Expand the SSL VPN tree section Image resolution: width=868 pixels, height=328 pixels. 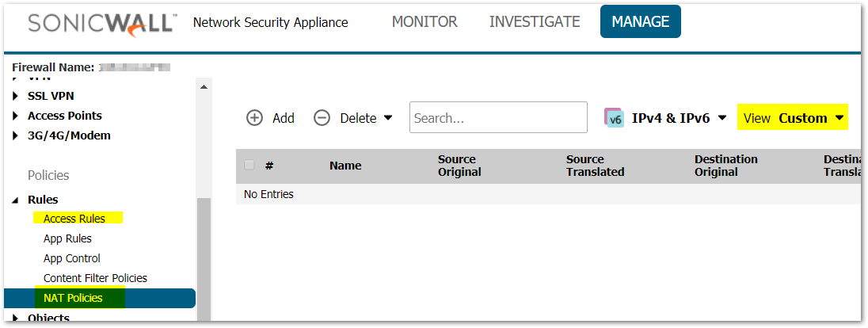(17, 96)
